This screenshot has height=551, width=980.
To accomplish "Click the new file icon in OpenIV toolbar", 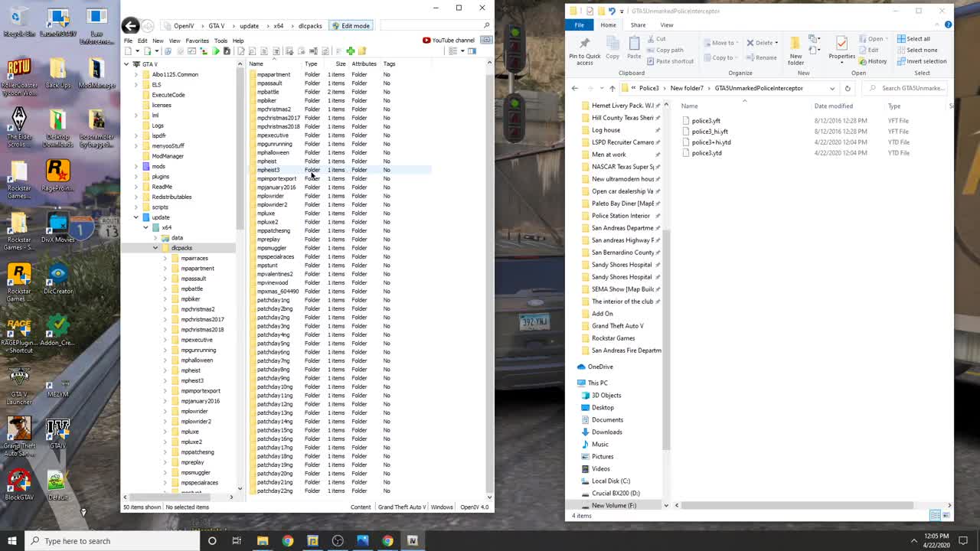I will (127, 51).
